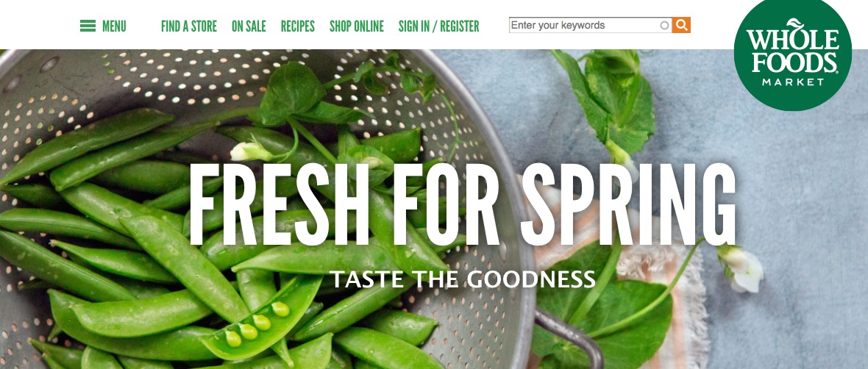Click the white pea blossom at right edge
This screenshot has height=369, width=868.
[741, 268]
